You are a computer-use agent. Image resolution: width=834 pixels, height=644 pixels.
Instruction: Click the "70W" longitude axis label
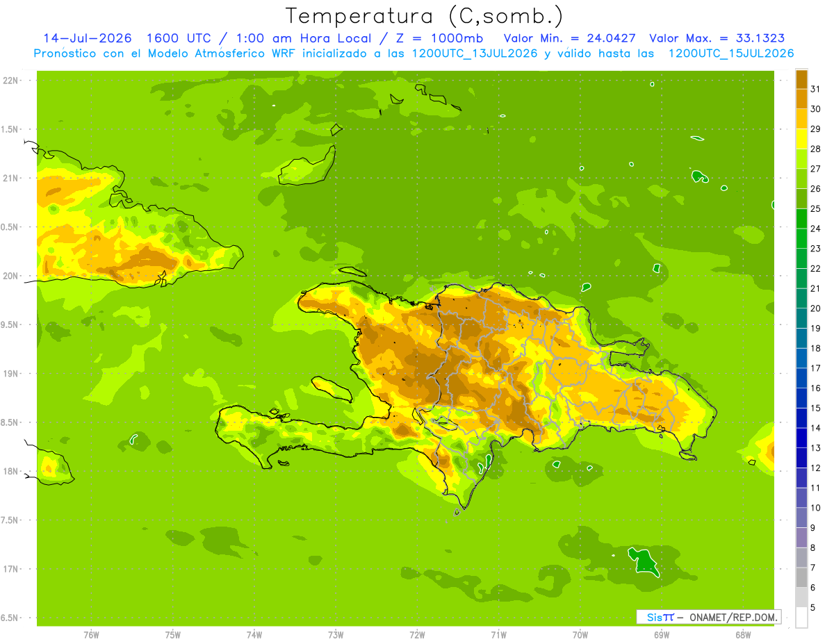click(x=580, y=634)
